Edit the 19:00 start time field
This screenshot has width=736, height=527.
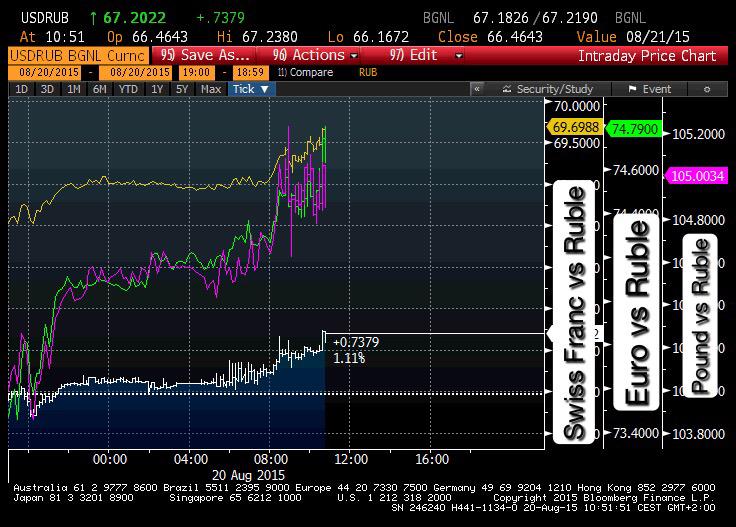pyautogui.click(x=196, y=72)
